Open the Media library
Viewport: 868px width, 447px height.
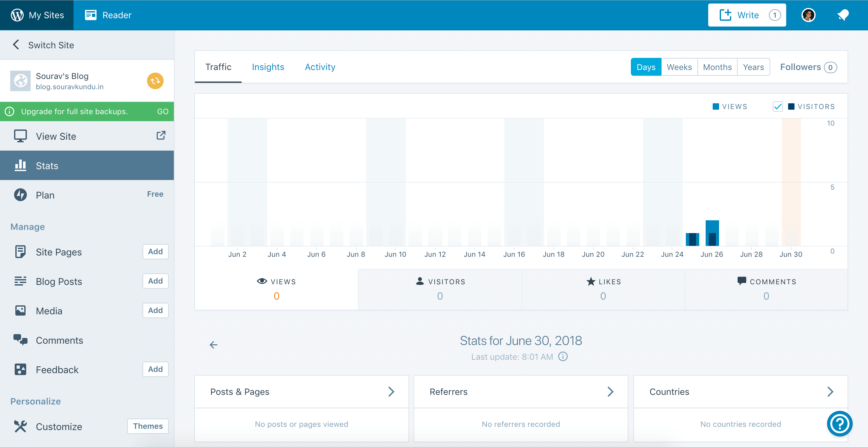[x=49, y=310]
